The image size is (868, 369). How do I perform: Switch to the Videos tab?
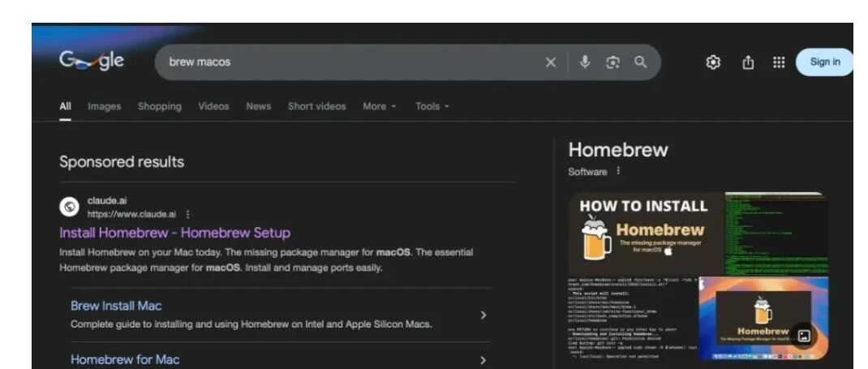click(x=213, y=106)
